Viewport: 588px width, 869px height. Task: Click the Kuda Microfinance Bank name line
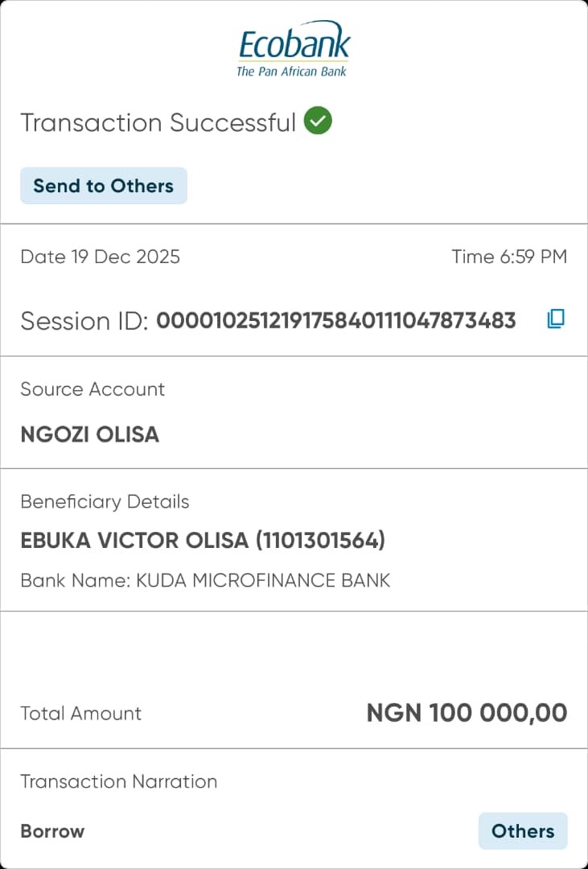point(205,580)
